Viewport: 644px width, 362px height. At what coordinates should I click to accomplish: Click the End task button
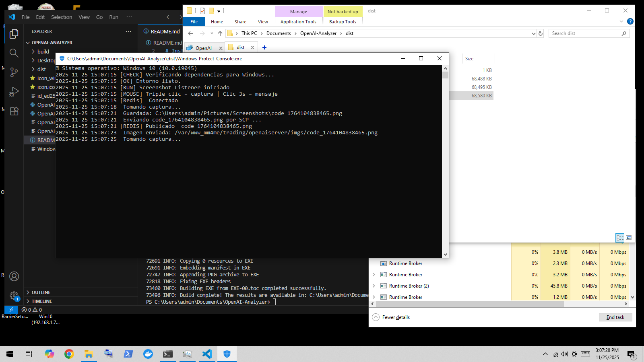pos(615,317)
